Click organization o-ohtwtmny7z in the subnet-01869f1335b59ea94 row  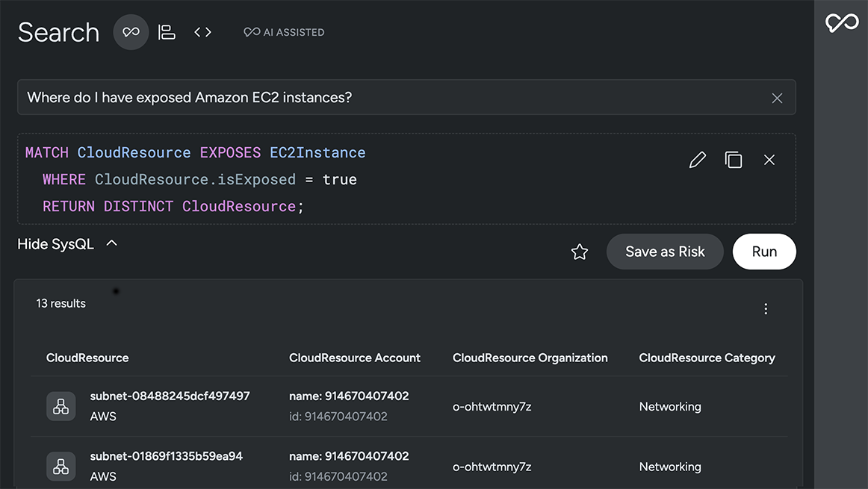492,467
